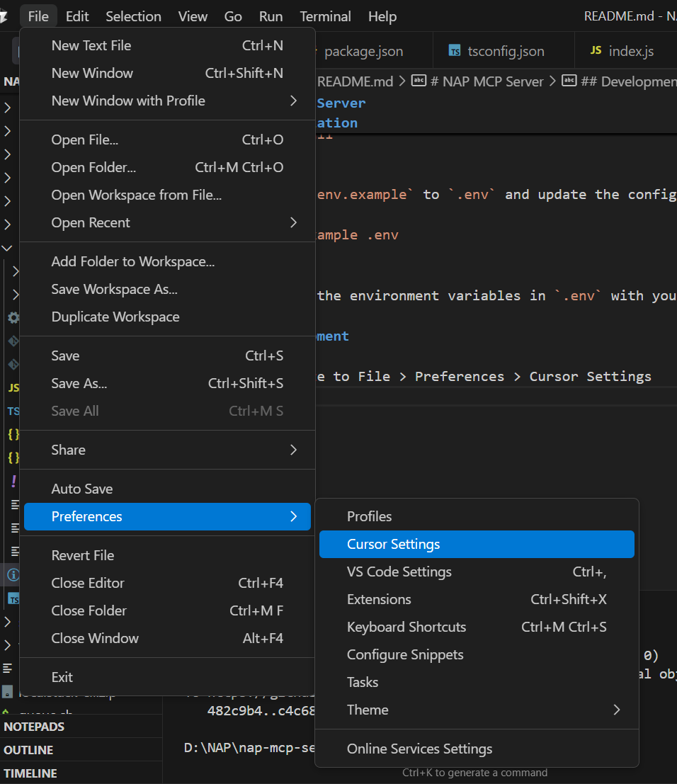
Task: Select Cursor Settings in Preferences submenu
Action: click(477, 544)
